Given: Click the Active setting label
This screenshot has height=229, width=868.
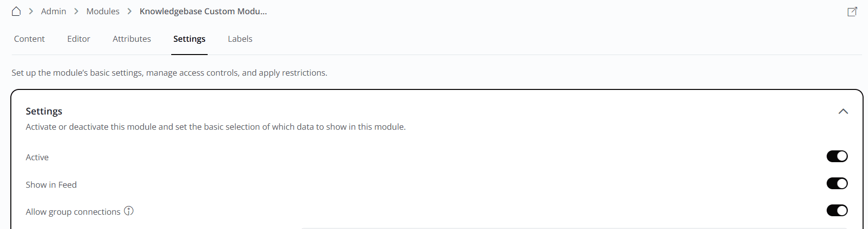Looking at the screenshot, I should [37, 157].
